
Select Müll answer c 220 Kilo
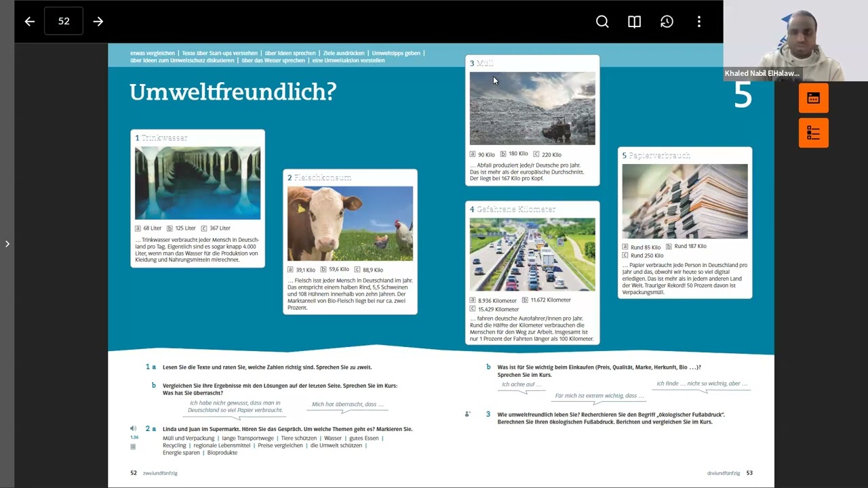(547, 155)
